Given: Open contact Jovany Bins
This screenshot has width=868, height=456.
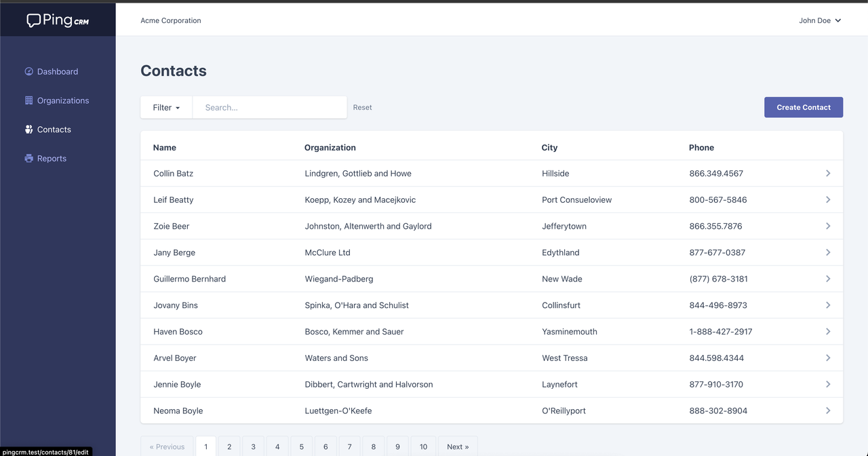Looking at the screenshot, I should click(176, 305).
